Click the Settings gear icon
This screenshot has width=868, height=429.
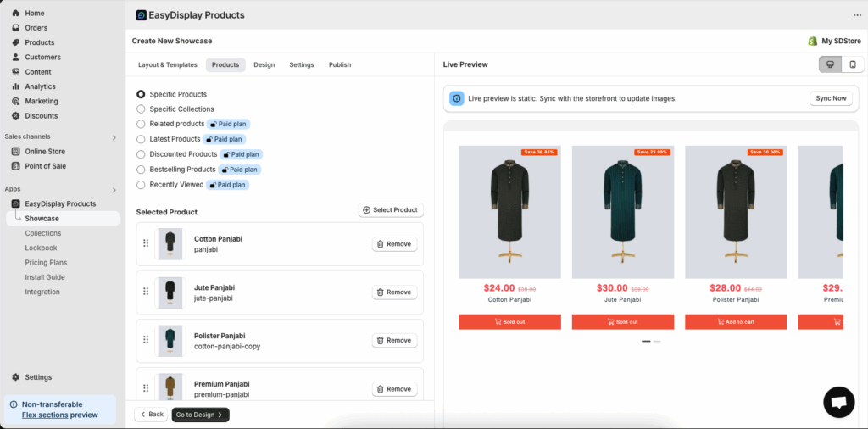pyautogui.click(x=15, y=377)
